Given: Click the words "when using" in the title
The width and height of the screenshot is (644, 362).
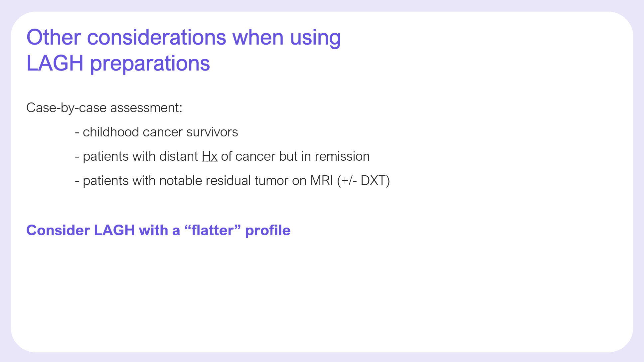Looking at the screenshot, I should tap(287, 38).
